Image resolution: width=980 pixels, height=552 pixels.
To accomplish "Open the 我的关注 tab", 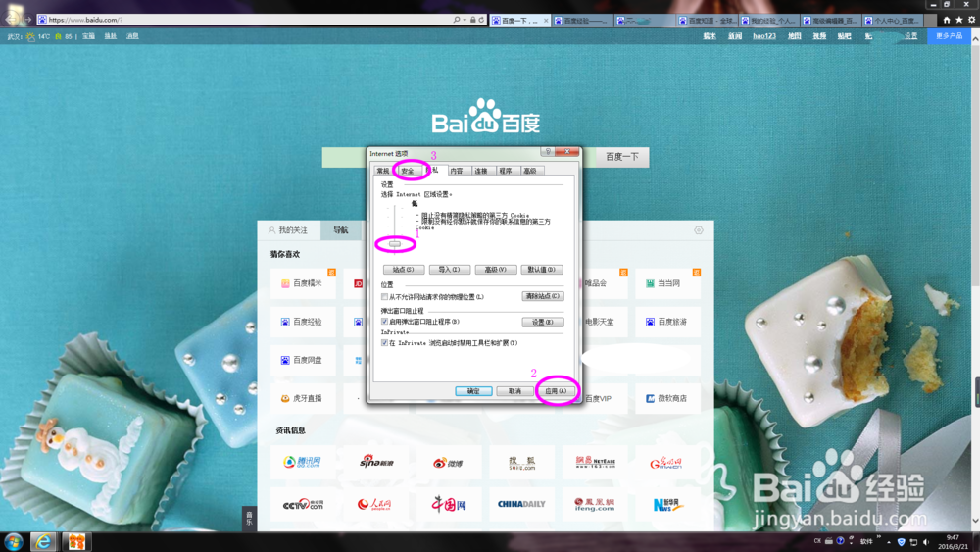I will 289,230.
